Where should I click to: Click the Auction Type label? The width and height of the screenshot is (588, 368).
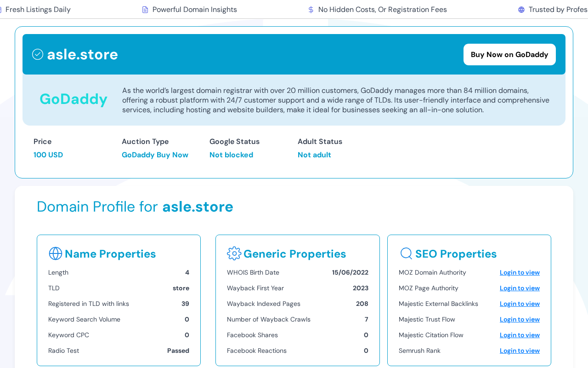point(145,142)
